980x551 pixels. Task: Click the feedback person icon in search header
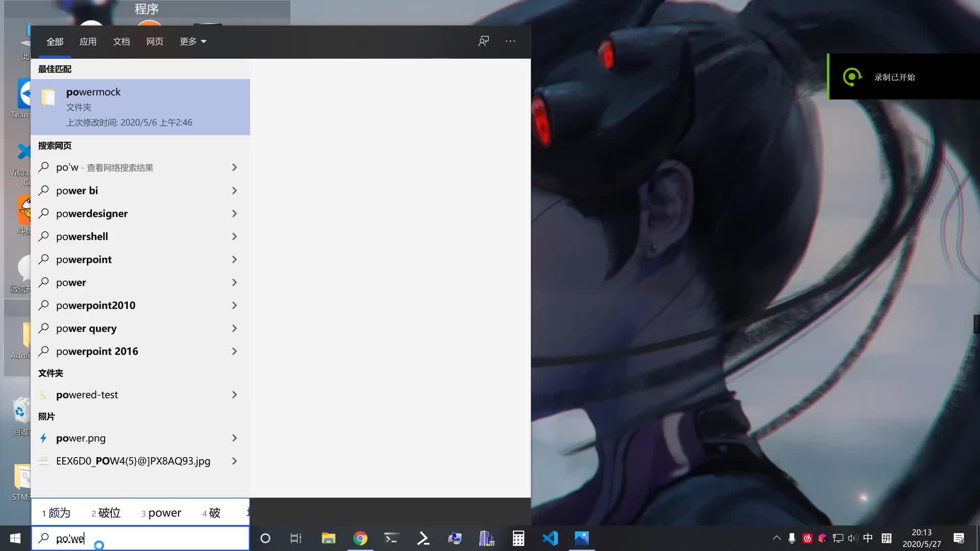click(x=483, y=41)
